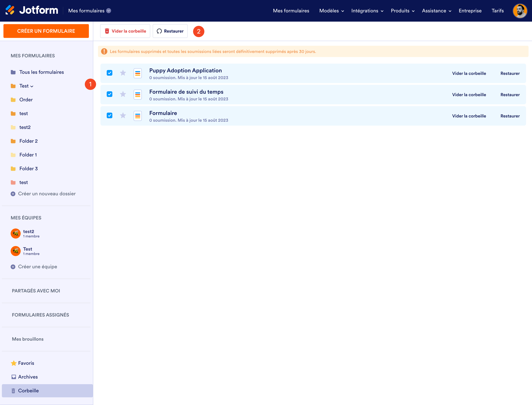Uncheck the Formulaire de suivi du temps checkbox

click(x=110, y=94)
